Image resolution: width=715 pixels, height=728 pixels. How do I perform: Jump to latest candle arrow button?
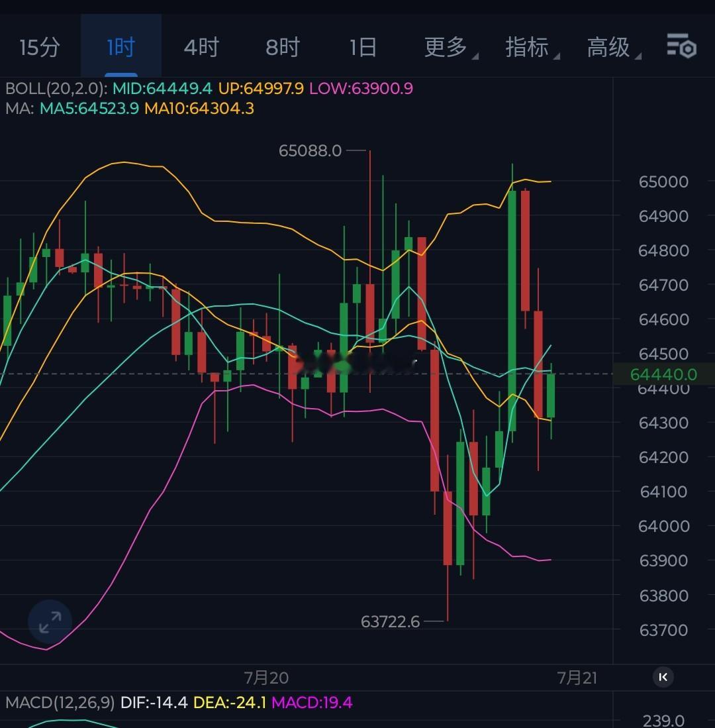[663, 678]
